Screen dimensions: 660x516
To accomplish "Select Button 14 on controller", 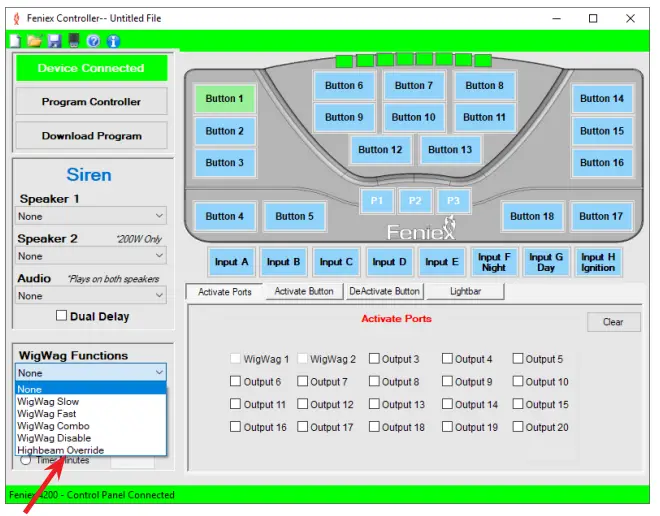I will [602, 98].
